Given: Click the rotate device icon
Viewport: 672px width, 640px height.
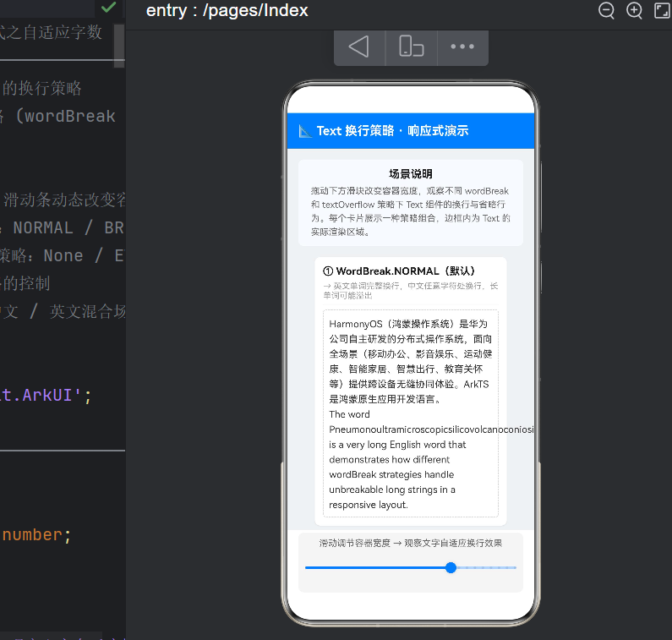Looking at the screenshot, I should (x=411, y=46).
